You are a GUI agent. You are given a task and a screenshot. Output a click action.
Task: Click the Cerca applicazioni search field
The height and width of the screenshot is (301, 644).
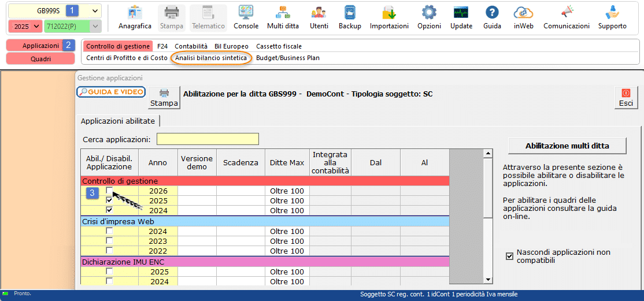[x=208, y=139]
